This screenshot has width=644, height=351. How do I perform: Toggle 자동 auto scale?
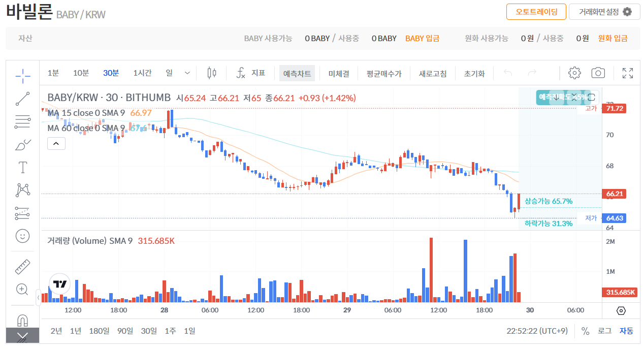(x=626, y=331)
